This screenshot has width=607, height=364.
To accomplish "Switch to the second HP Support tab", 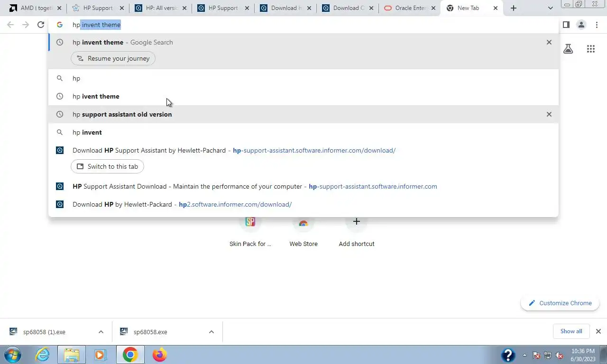I will click(222, 8).
